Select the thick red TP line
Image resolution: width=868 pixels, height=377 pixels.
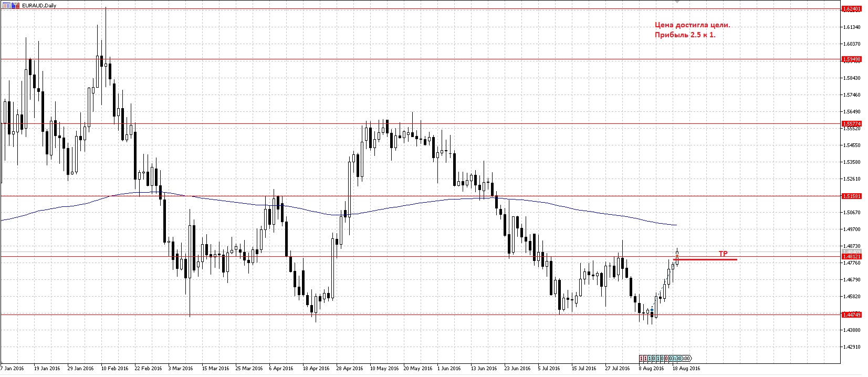click(x=705, y=259)
